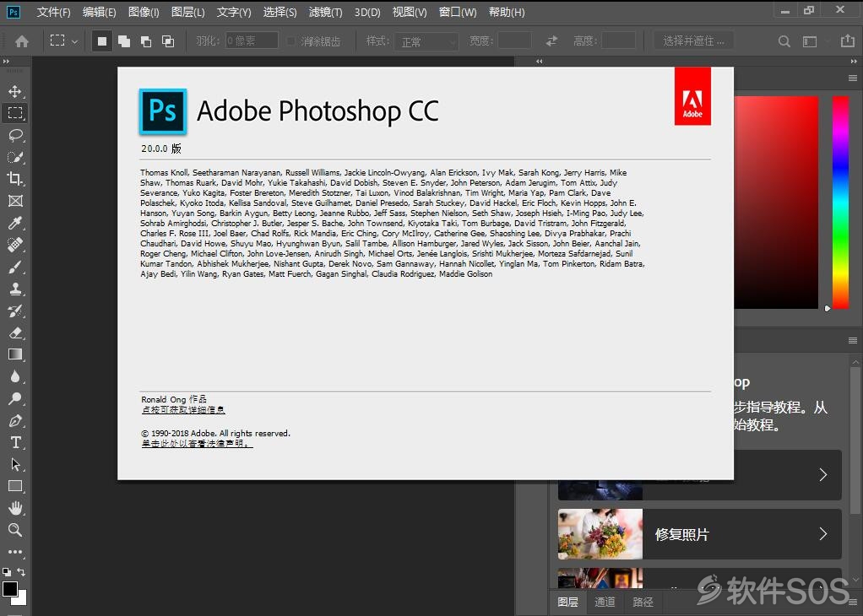This screenshot has width=863, height=616.
Task: Choose the Intersect with Selection mode
Action: (x=168, y=41)
